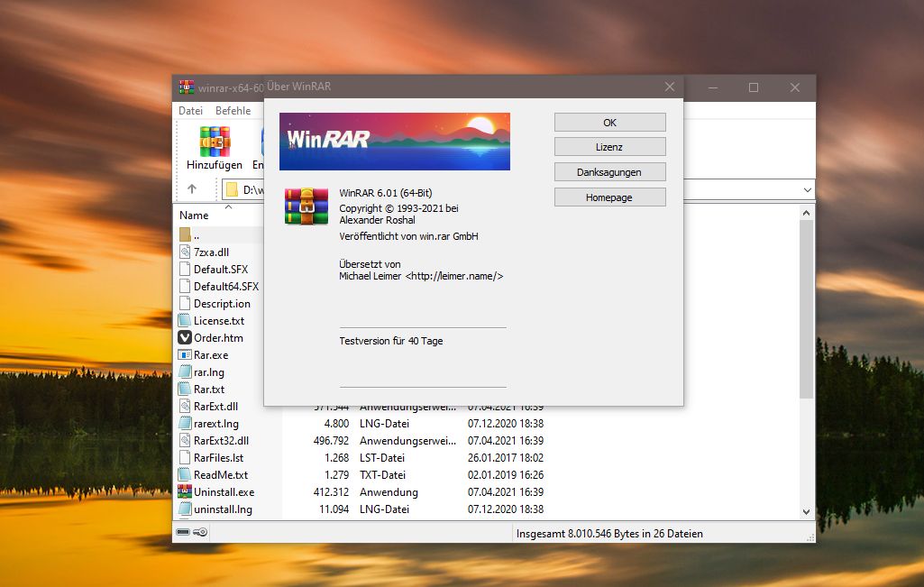
Task: Click the WinRAR banner image
Action: pyautogui.click(x=394, y=142)
